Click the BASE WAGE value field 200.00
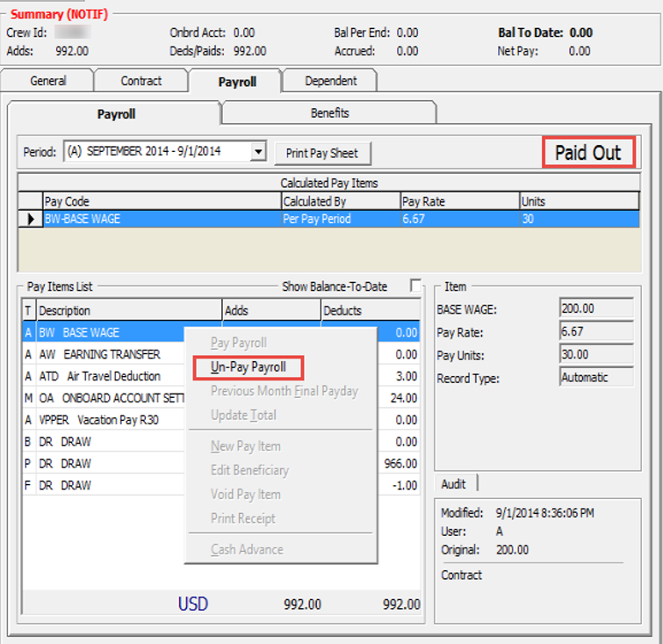663x644 pixels. point(596,308)
